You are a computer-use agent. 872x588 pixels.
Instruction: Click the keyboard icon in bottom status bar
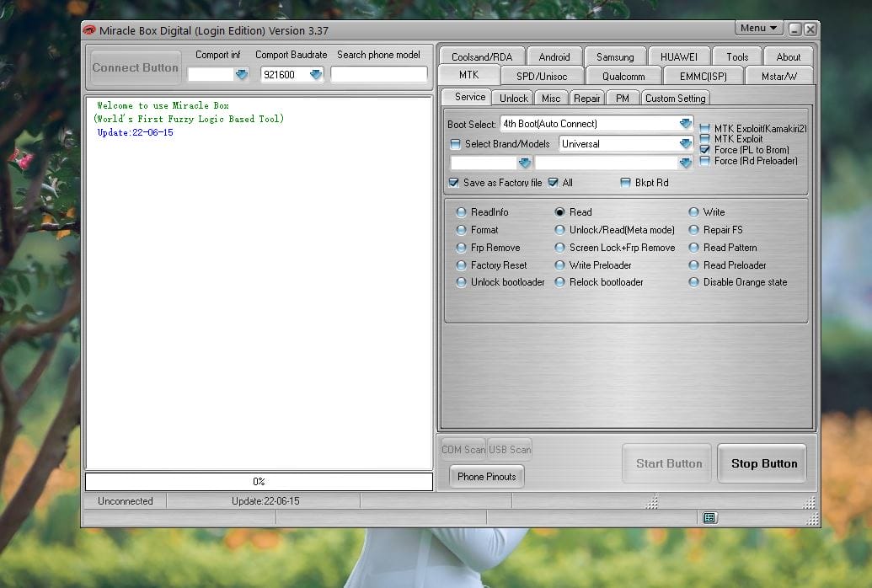710,518
